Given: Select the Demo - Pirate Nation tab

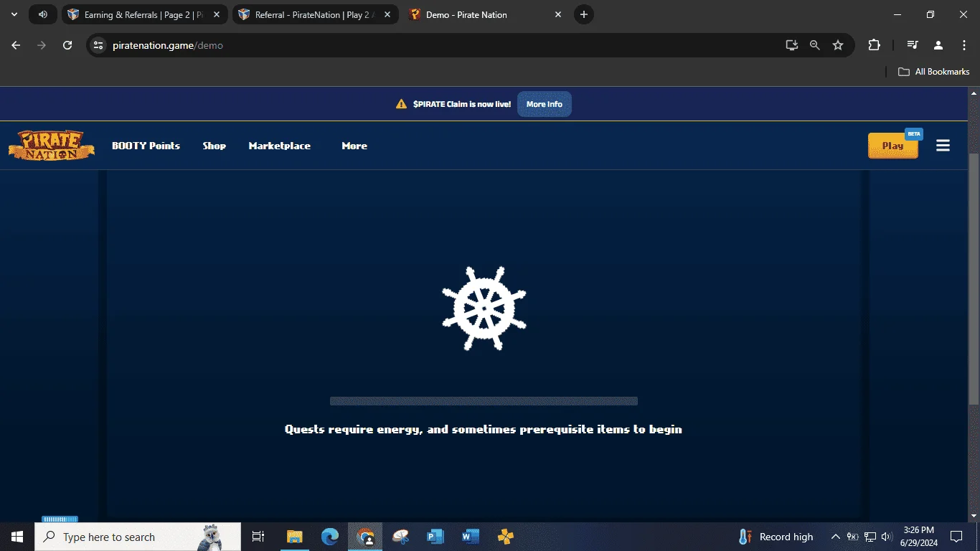Looking at the screenshot, I should pos(486,14).
